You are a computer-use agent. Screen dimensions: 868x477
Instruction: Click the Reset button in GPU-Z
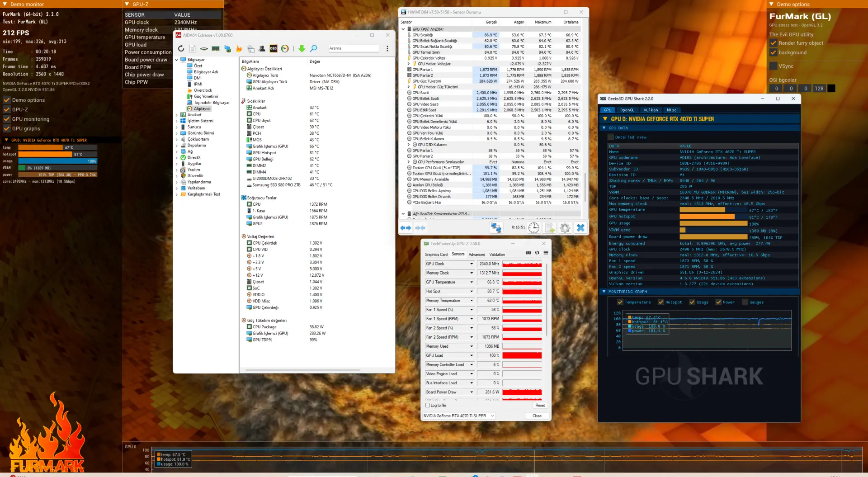pyautogui.click(x=540, y=405)
